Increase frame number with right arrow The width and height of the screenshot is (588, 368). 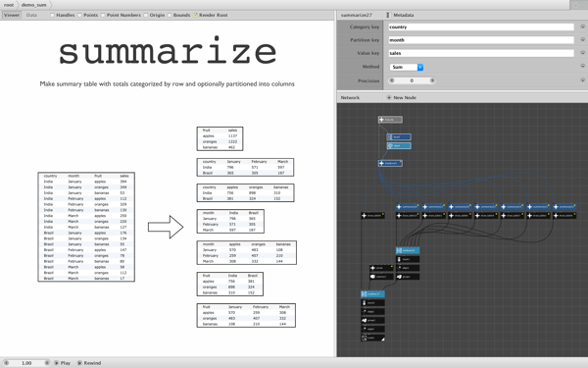[x=47, y=363]
